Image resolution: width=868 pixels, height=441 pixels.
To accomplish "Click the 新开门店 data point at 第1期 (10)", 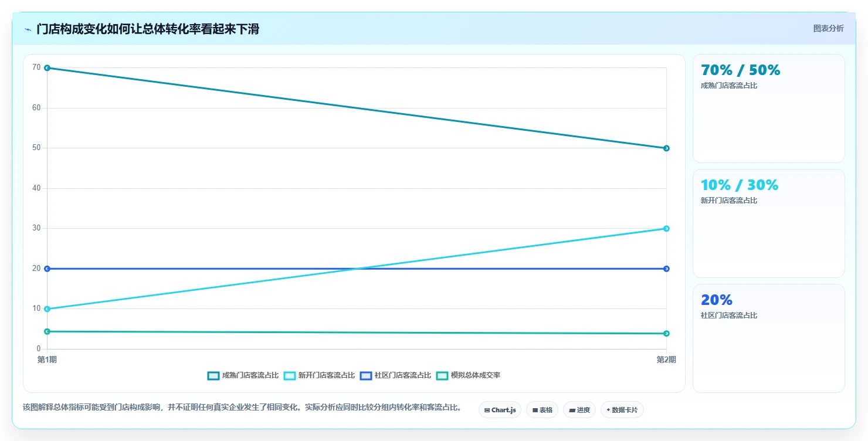I will [x=47, y=309].
